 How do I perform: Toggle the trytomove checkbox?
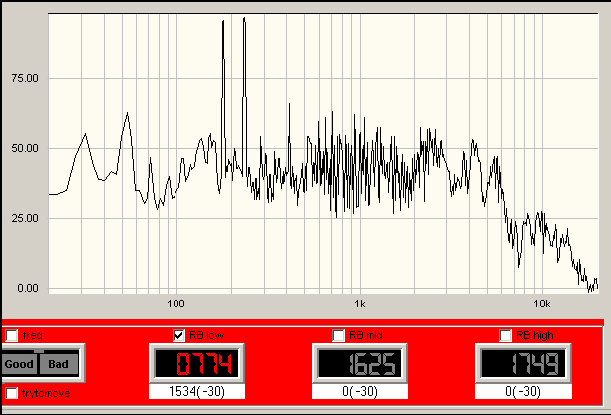(x=12, y=393)
